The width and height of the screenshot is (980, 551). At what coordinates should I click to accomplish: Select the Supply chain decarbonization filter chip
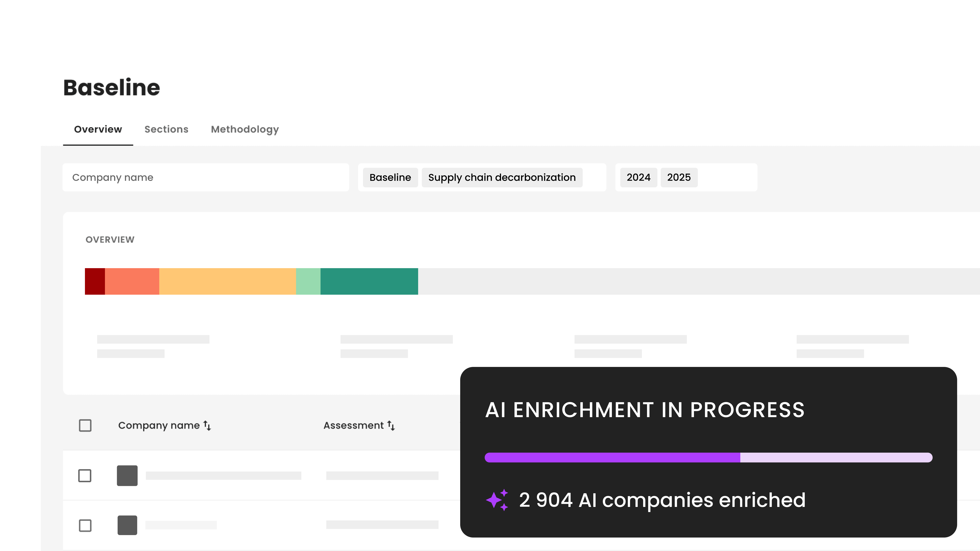tap(502, 177)
